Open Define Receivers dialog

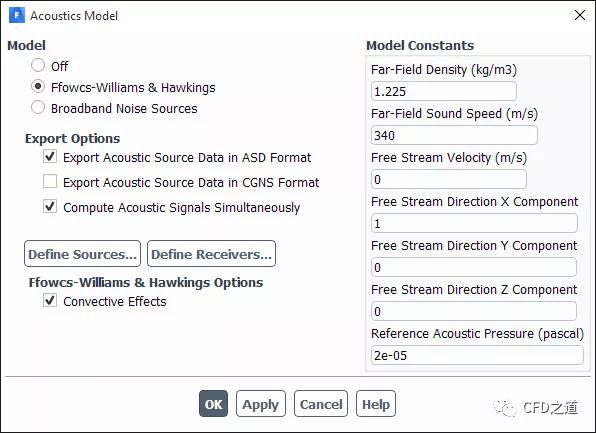pyautogui.click(x=211, y=254)
